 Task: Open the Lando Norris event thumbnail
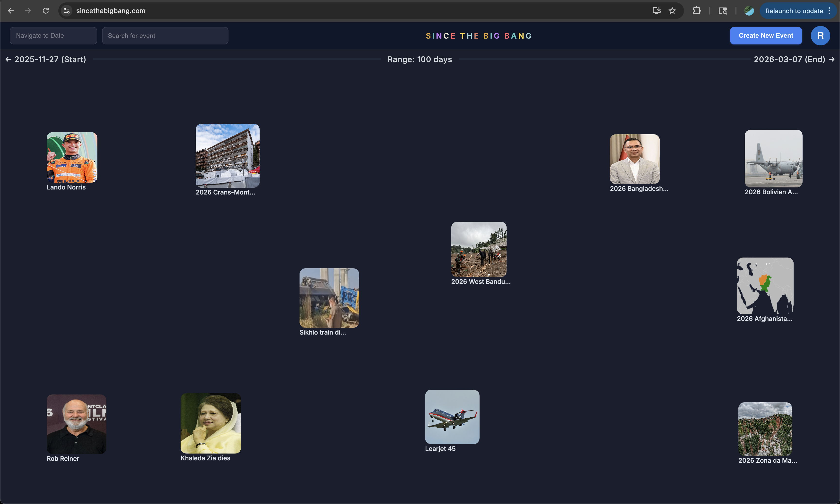pos(72,157)
